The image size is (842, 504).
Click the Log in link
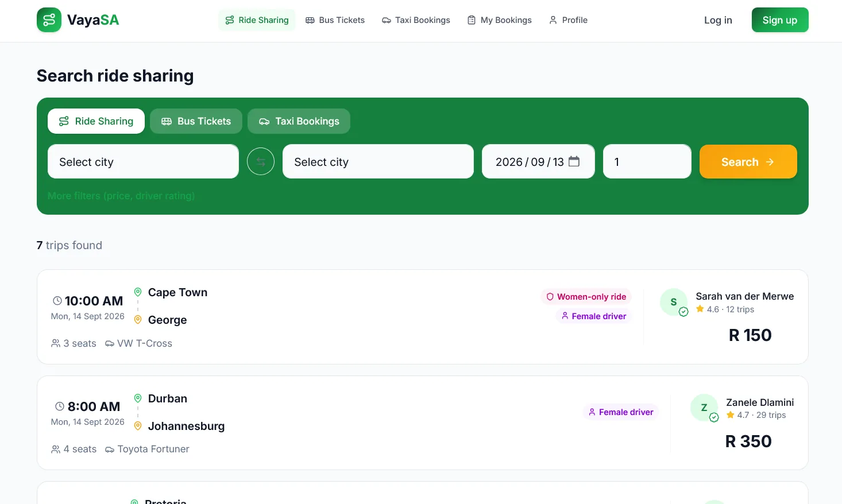(x=718, y=20)
